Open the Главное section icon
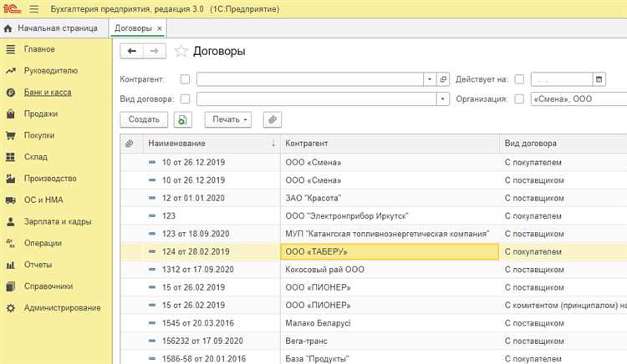Screen dimensions: 627x364 tap(11, 49)
